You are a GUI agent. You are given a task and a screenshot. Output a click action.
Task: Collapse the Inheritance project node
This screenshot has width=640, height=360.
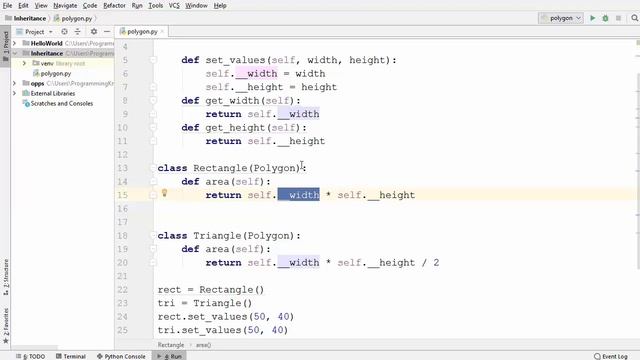[15, 53]
